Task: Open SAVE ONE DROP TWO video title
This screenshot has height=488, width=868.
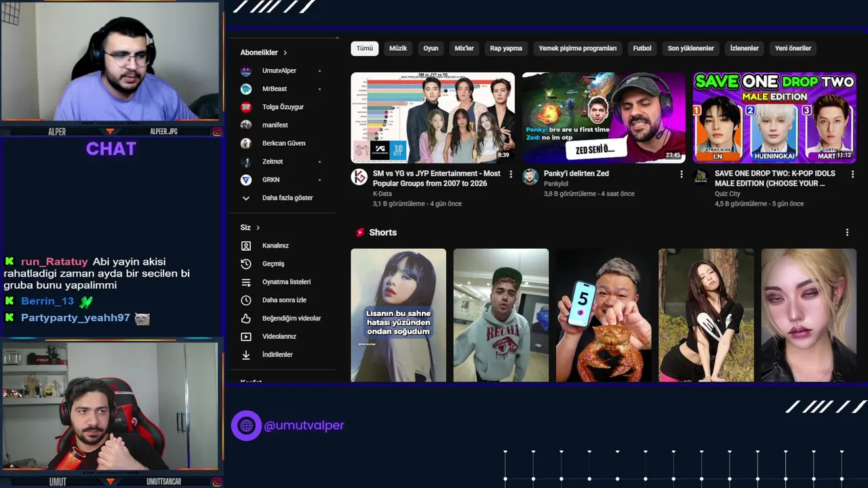Action: tap(775, 178)
